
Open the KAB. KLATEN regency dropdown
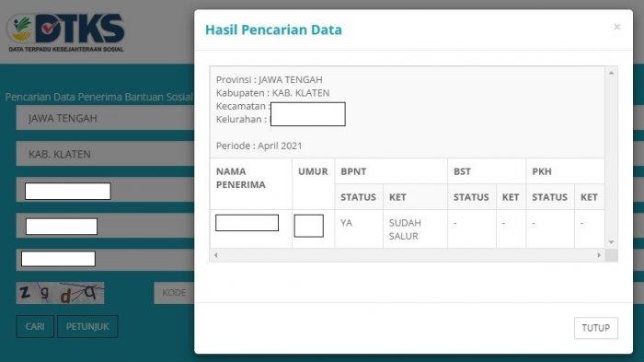(105, 154)
